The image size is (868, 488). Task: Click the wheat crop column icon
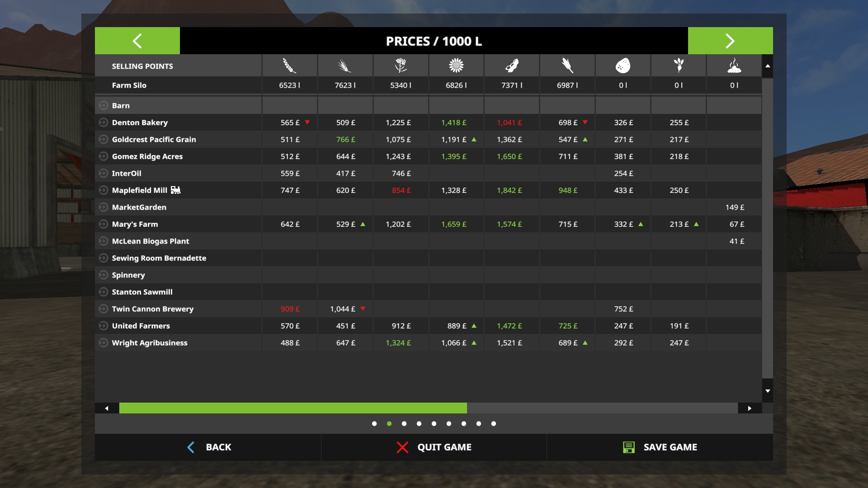289,66
